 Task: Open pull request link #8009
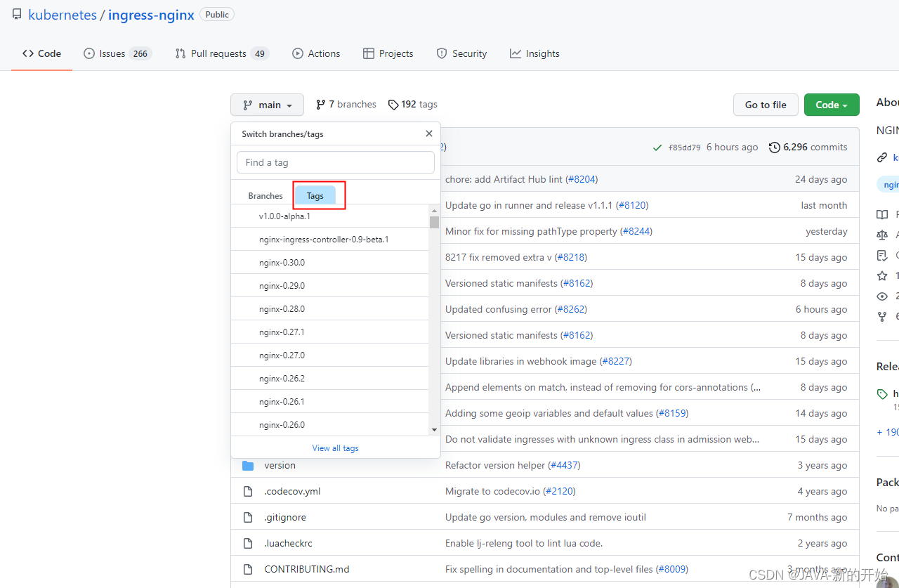pyautogui.click(x=672, y=569)
